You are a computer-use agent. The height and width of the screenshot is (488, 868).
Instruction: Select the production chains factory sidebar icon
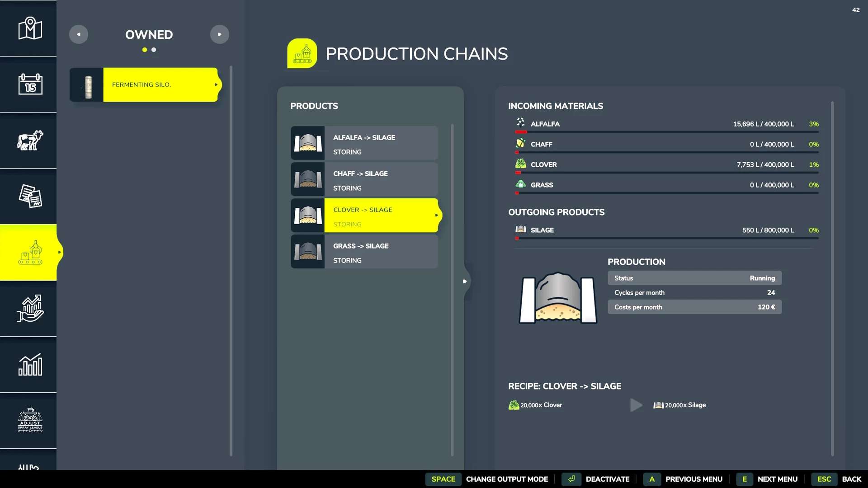pos(30,253)
